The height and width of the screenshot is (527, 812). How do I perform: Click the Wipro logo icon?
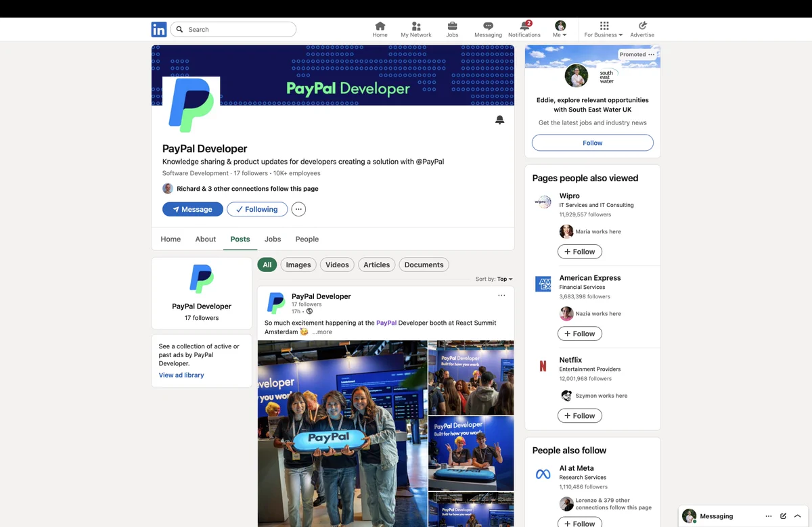[543, 202]
